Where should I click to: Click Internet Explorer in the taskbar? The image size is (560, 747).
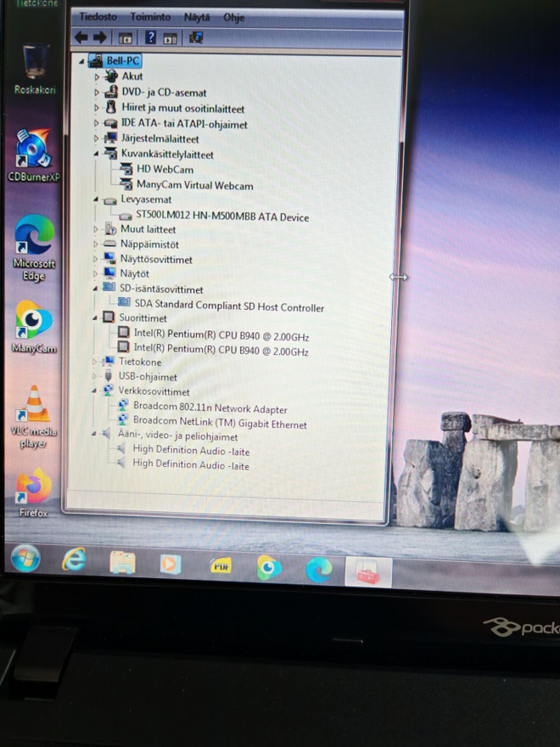(75, 559)
